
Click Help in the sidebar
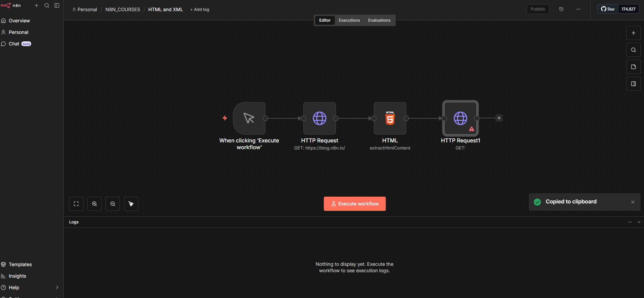(x=14, y=287)
